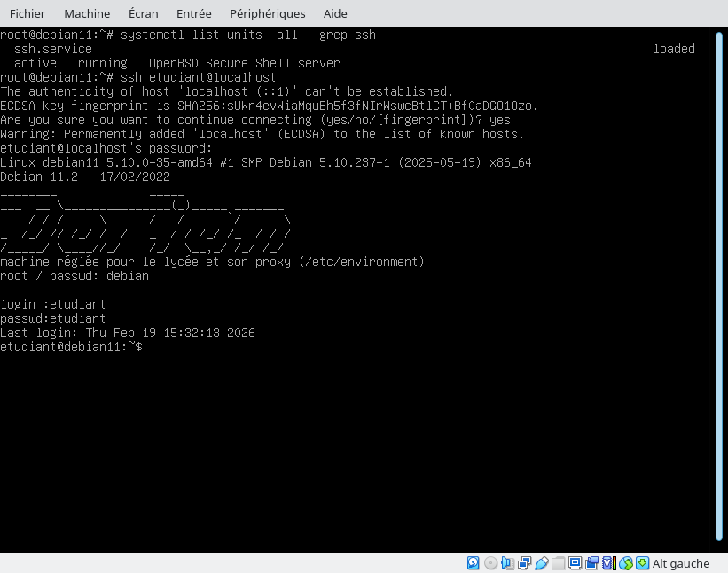
Task: Open the Fichier menu
Action: pos(27,13)
